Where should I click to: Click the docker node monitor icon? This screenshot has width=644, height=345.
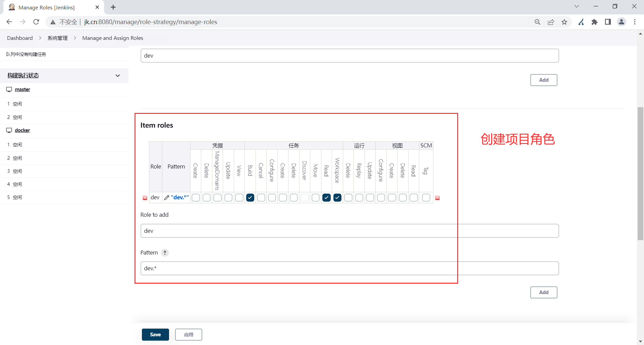tap(9, 130)
